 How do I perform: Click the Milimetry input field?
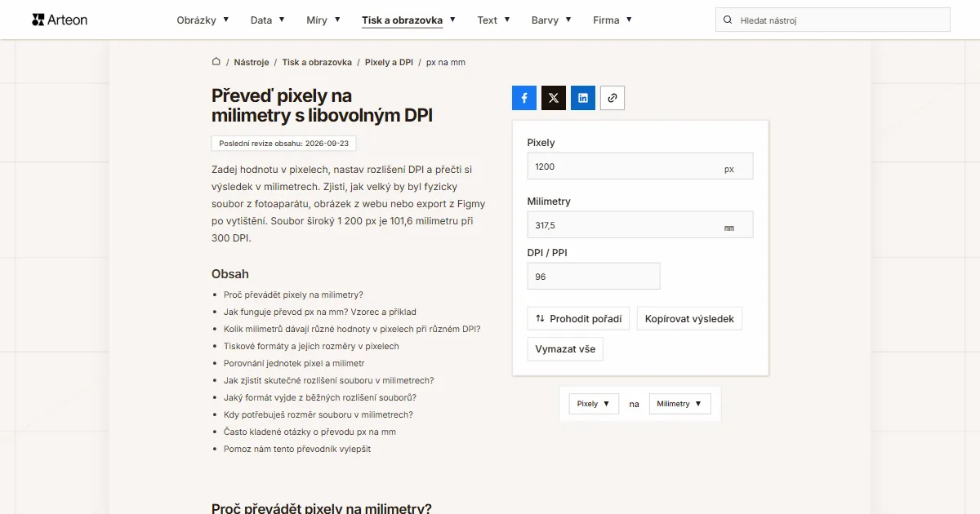pyautogui.click(x=640, y=225)
